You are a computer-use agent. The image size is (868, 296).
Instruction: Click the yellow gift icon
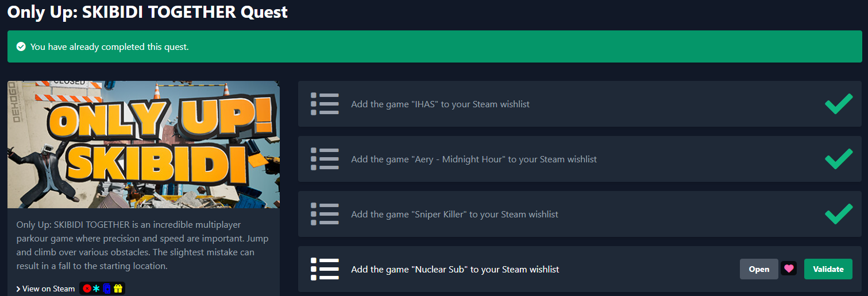[x=118, y=289]
